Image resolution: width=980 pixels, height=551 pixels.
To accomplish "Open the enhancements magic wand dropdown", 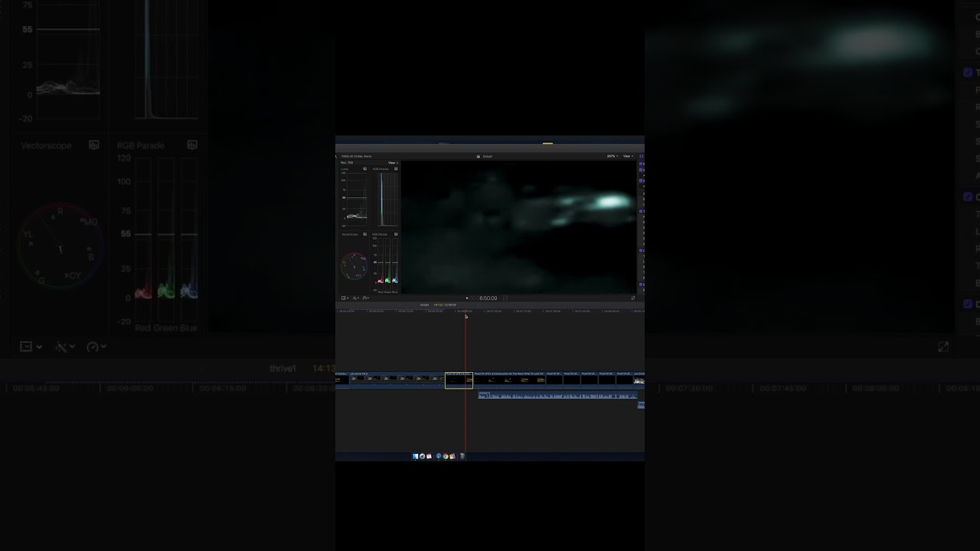I will click(356, 298).
